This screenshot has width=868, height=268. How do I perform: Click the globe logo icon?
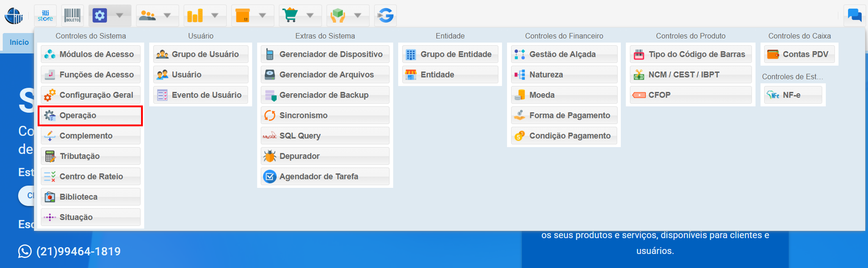tap(14, 16)
